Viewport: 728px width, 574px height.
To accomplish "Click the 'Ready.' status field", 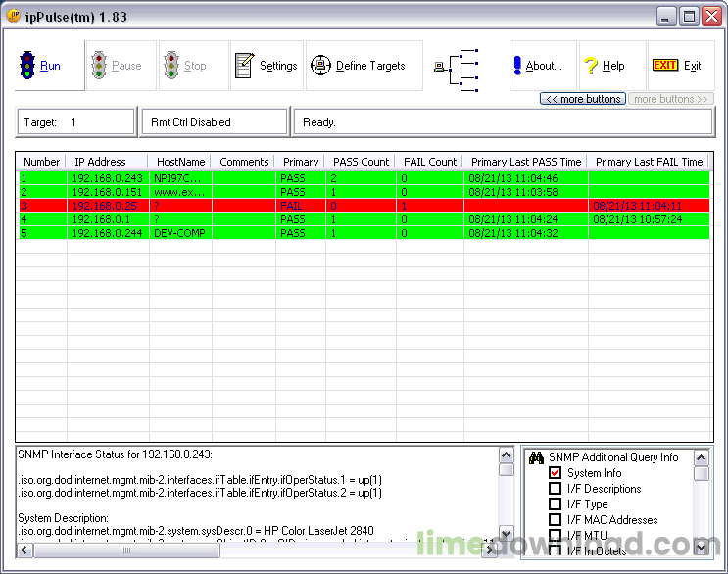I will [x=503, y=122].
